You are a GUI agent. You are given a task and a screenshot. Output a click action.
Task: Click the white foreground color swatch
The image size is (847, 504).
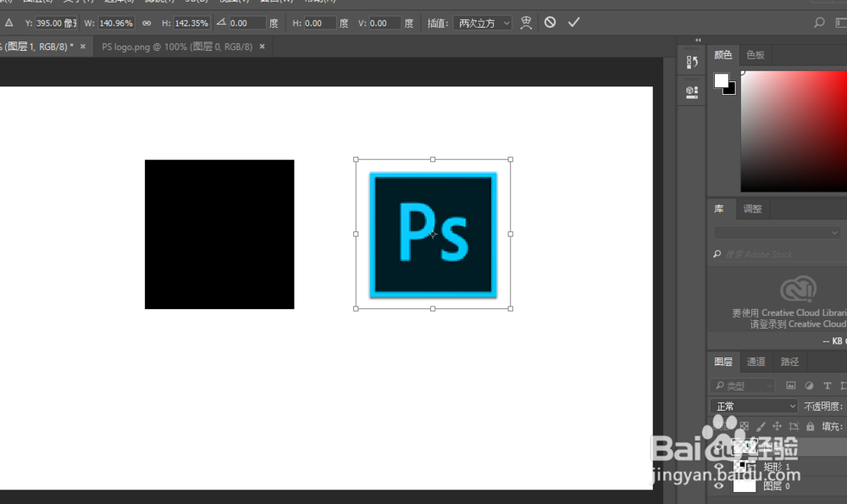[721, 80]
